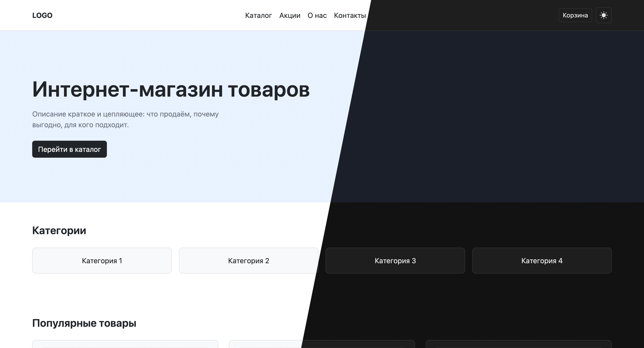Open the Каталог menu item

[258, 15]
